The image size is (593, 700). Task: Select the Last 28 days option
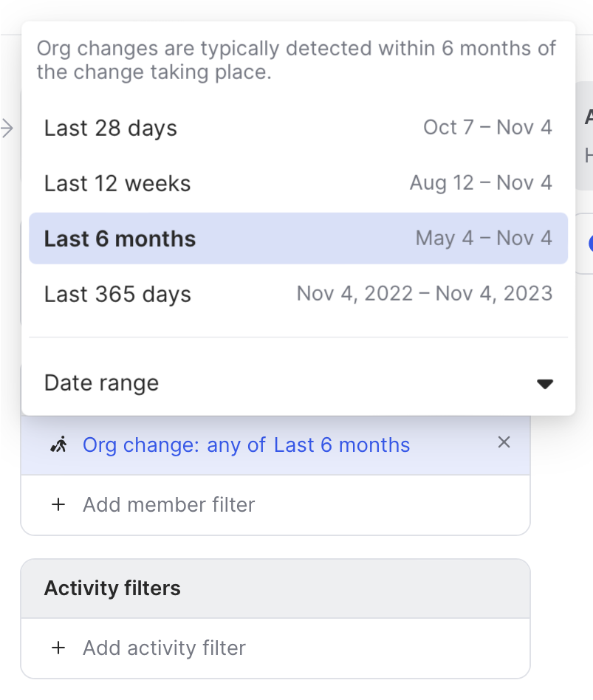click(111, 128)
